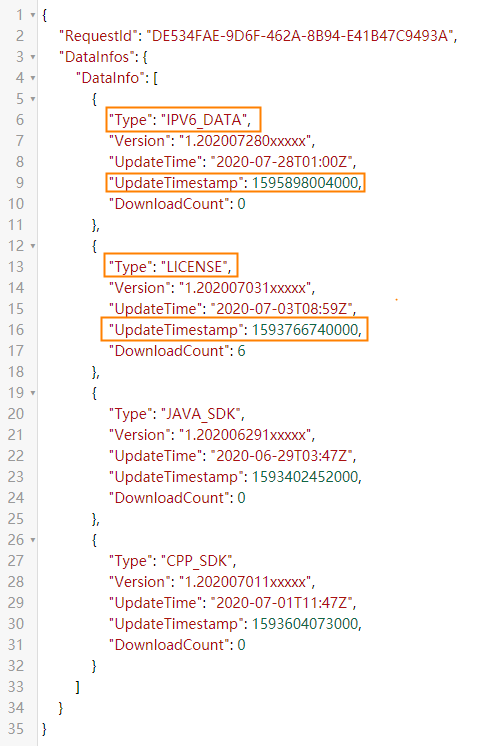Click line number 35 in the gutter
Viewport: 504px width, 746px height.
point(16,729)
